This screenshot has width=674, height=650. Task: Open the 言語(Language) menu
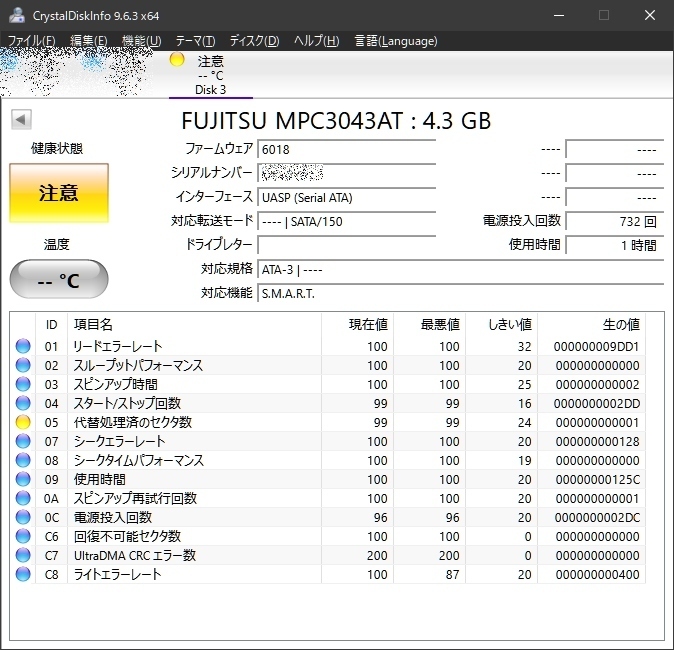point(395,41)
